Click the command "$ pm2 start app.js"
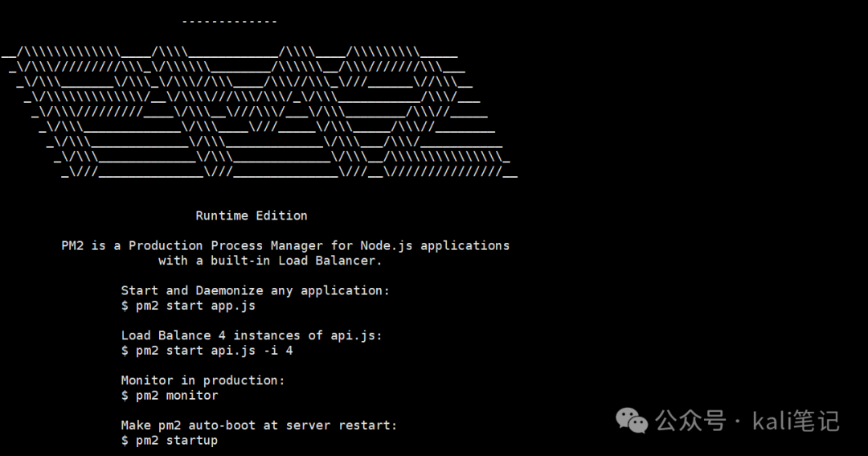The image size is (868, 456). click(188, 306)
